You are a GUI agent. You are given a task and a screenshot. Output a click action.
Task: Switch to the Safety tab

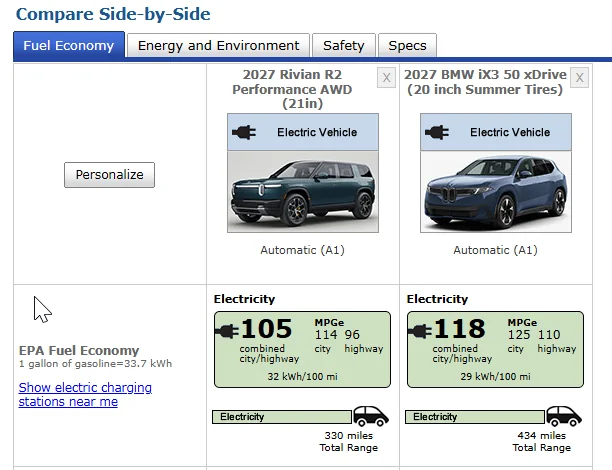(343, 45)
